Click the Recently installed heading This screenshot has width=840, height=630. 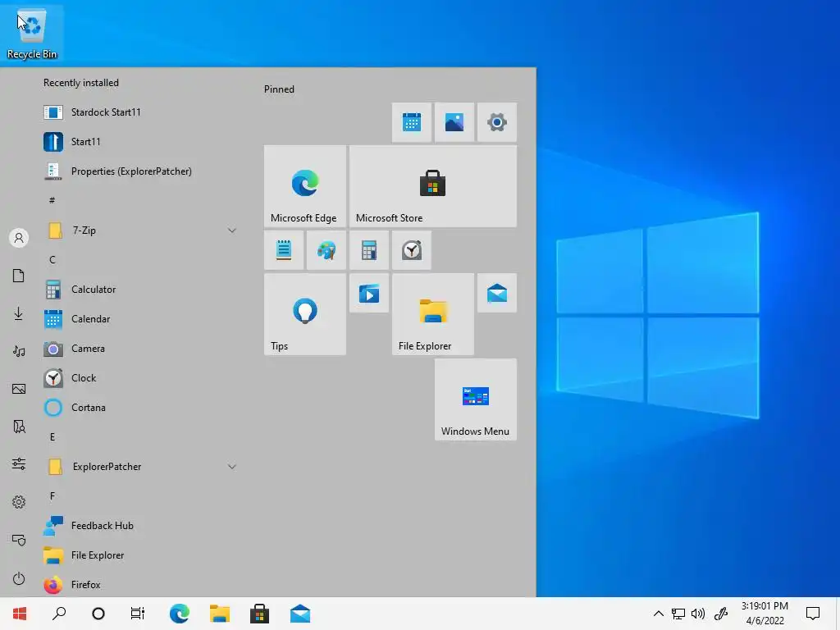81,83
